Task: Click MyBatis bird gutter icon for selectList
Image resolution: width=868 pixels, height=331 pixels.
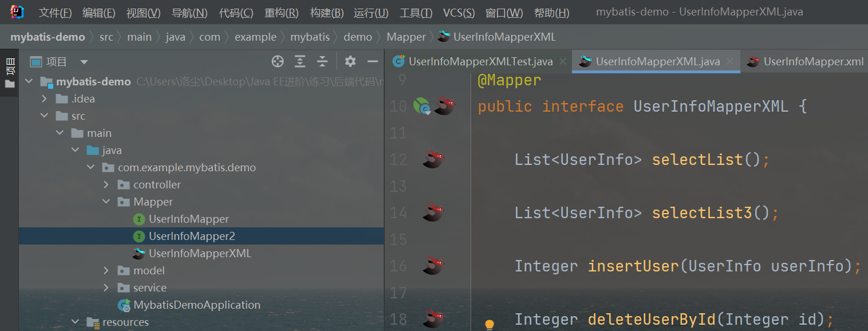Action: (x=433, y=159)
